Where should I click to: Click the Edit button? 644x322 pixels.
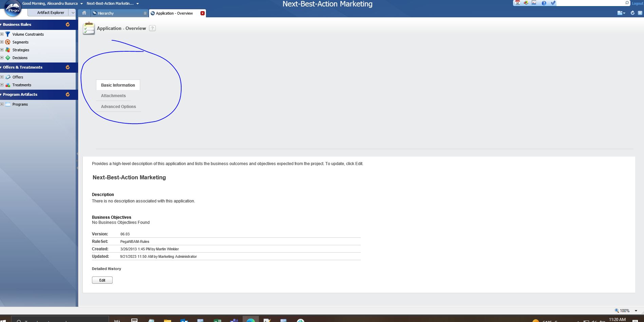102,280
